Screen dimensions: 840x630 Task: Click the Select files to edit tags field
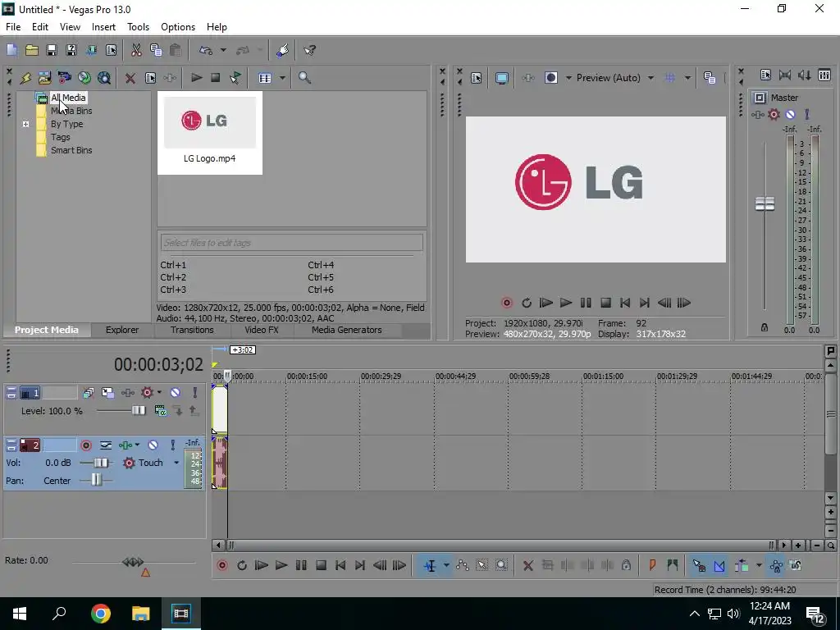click(x=291, y=243)
